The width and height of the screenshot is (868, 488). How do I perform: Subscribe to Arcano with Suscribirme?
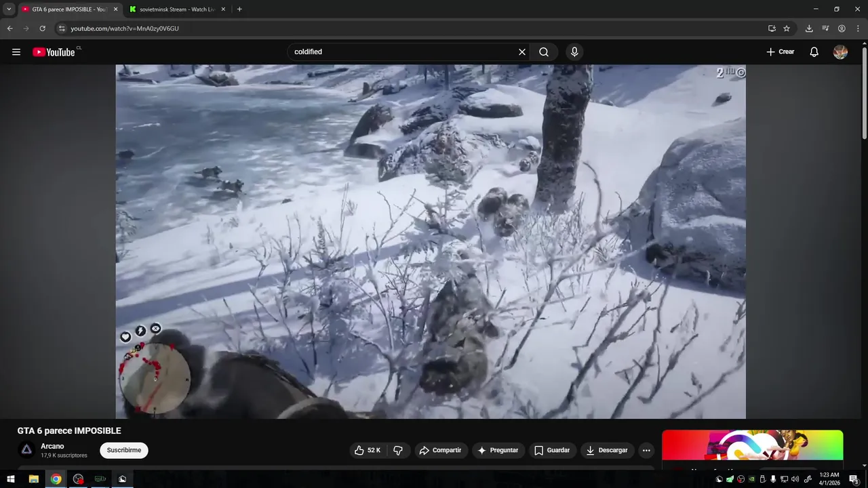point(124,450)
